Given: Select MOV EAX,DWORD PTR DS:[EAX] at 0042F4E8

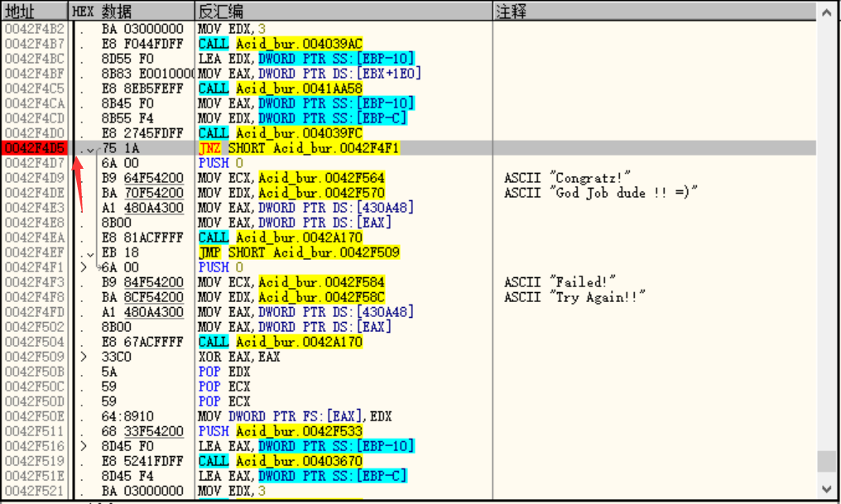Looking at the screenshot, I should click(x=295, y=223).
